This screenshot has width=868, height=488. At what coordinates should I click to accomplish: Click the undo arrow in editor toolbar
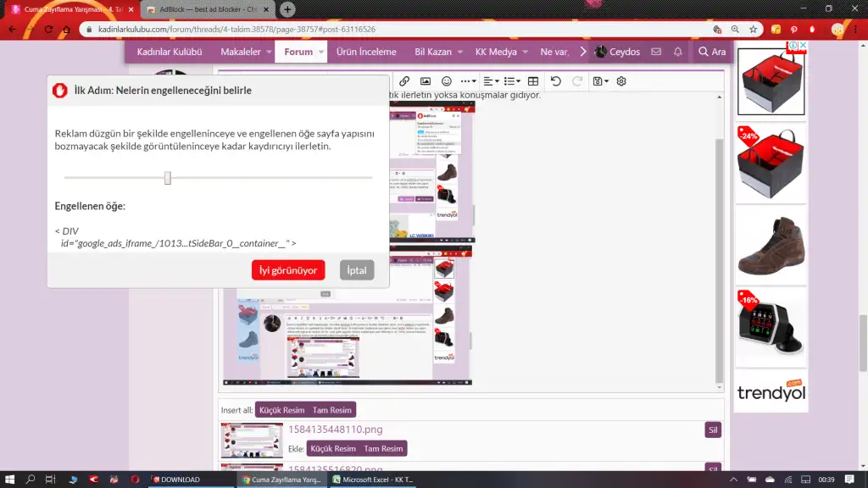tap(556, 81)
